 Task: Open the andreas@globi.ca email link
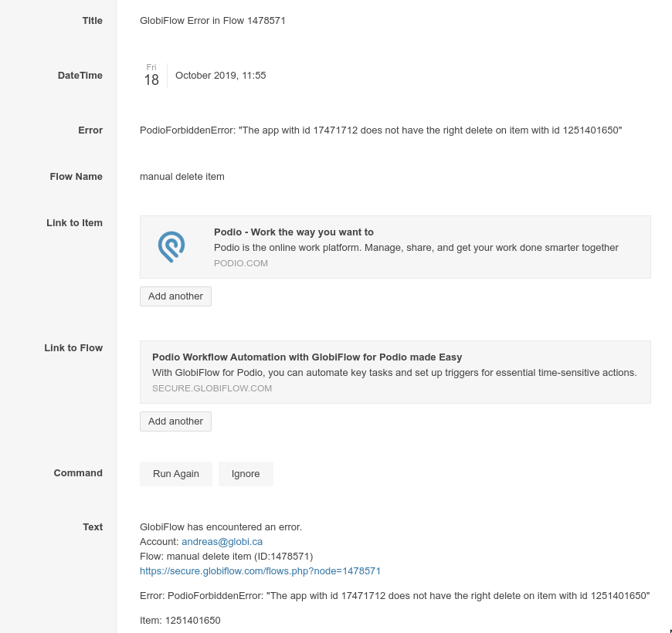(x=222, y=542)
